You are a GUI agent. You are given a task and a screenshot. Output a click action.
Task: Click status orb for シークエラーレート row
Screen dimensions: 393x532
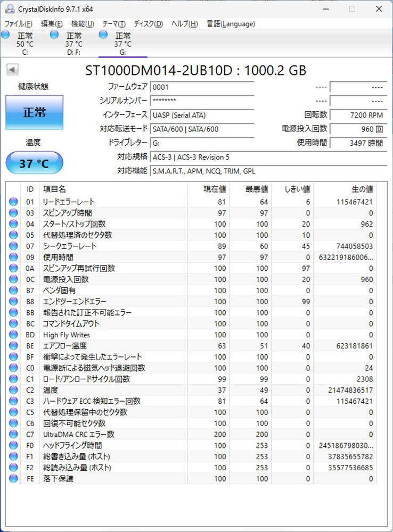pyautogui.click(x=13, y=246)
